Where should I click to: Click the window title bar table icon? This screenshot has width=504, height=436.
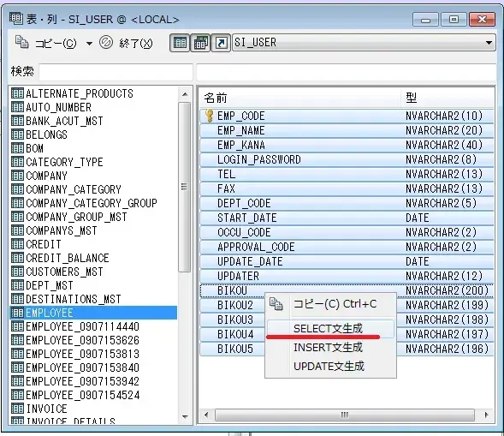[x=16, y=18]
